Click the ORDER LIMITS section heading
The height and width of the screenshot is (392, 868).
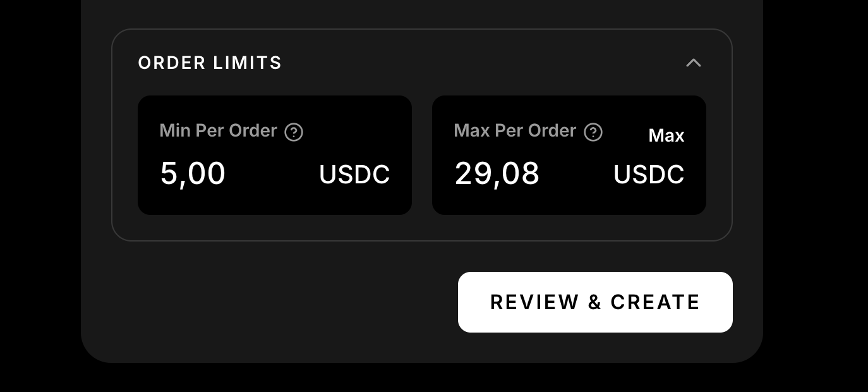pyautogui.click(x=210, y=63)
